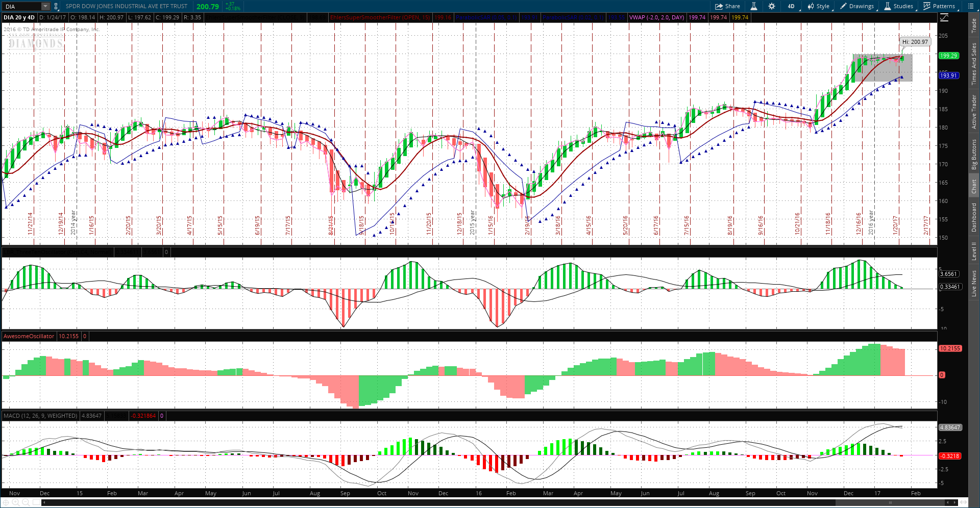Viewport: 980px width, 508px height.
Task: Toggle the expansion-area icon at bottom right
Action: [x=964, y=502]
